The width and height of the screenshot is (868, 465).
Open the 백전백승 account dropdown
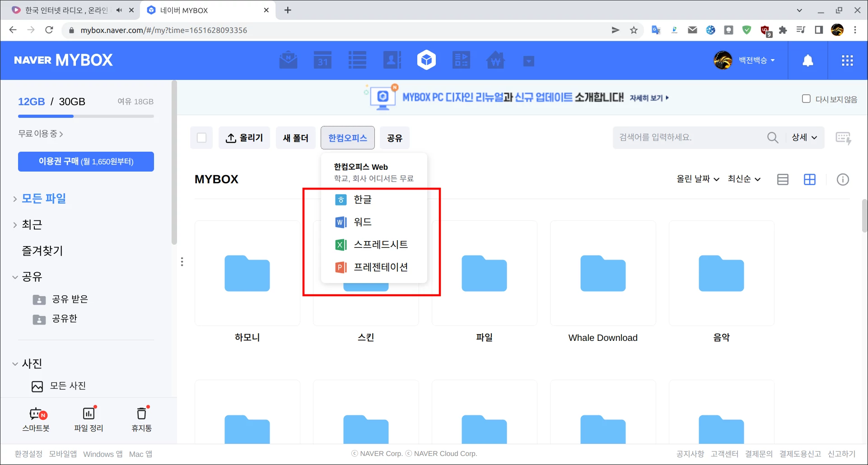click(756, 60)
